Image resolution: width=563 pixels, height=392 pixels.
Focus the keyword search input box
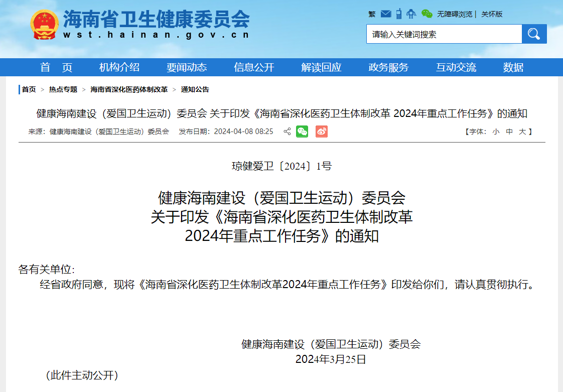click(x=444, y=34)
